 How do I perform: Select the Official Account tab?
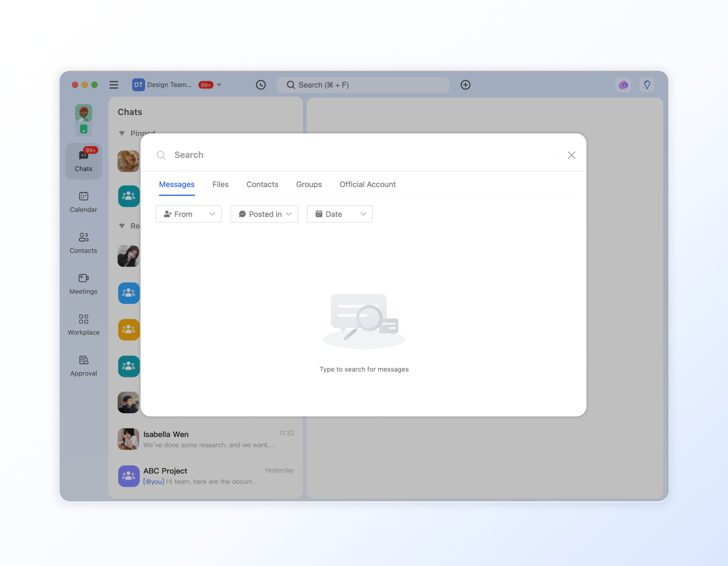click(368, 184)
